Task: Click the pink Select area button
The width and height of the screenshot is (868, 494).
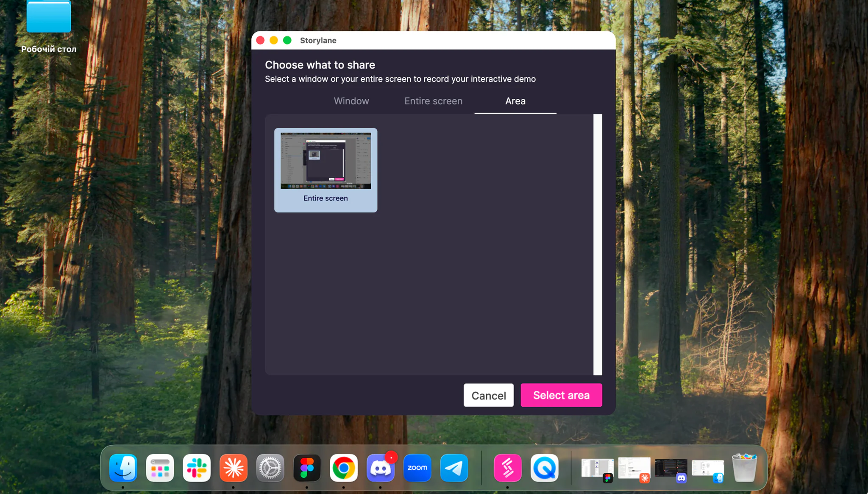Action: pos(561,395)
